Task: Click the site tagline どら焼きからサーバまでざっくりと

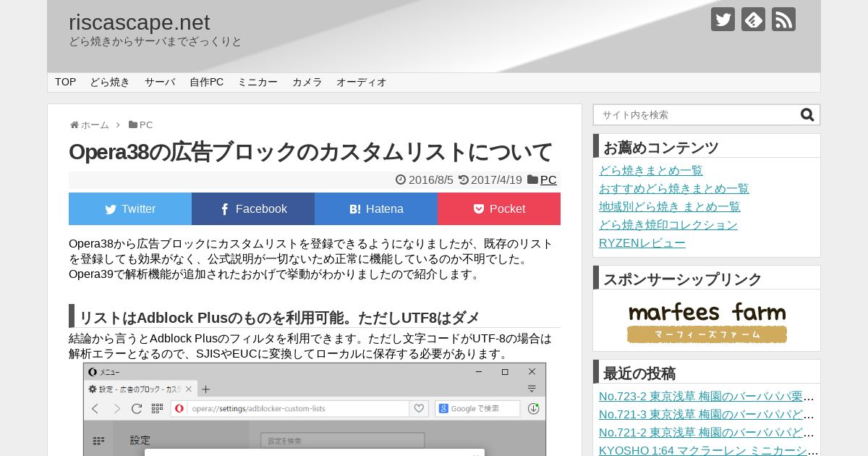Action: pyautogui.click(x=156, y=42)
